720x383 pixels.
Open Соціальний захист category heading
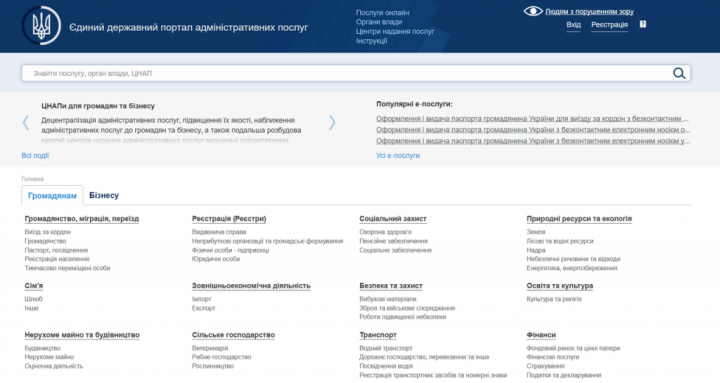point(393,219)
